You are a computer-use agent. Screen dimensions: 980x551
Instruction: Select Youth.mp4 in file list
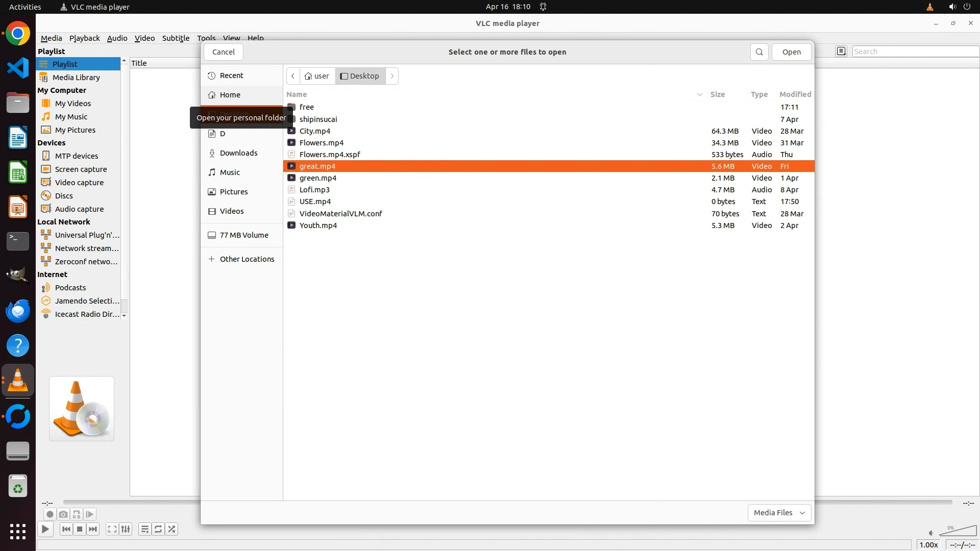tap(318, 226)
